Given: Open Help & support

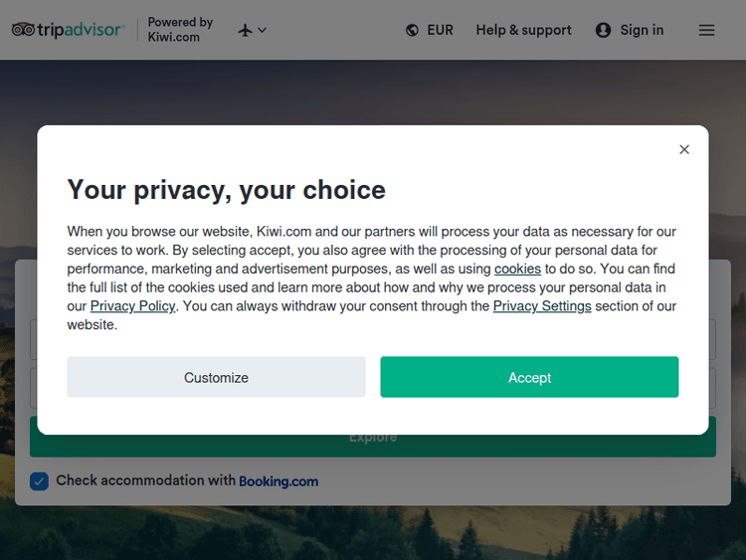Looking at the screenshot, I should click(x=523, y=30).
